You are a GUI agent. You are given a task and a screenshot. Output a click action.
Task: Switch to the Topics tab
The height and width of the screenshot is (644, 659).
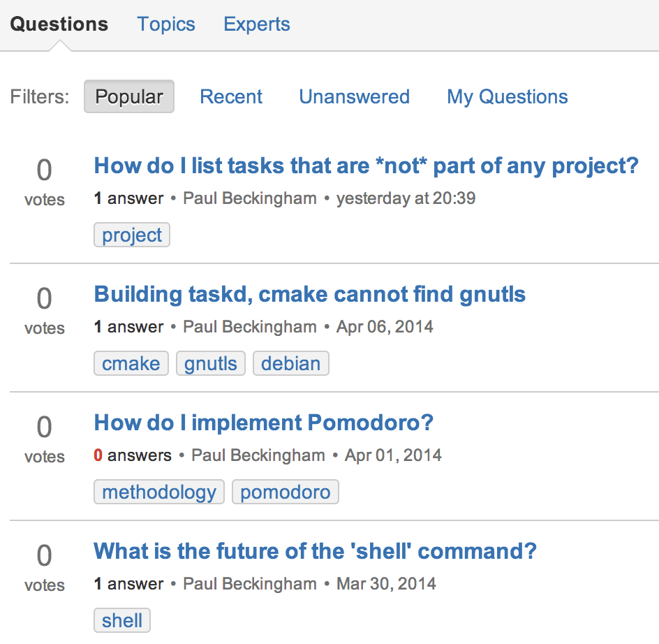click(x=166, y=24)
